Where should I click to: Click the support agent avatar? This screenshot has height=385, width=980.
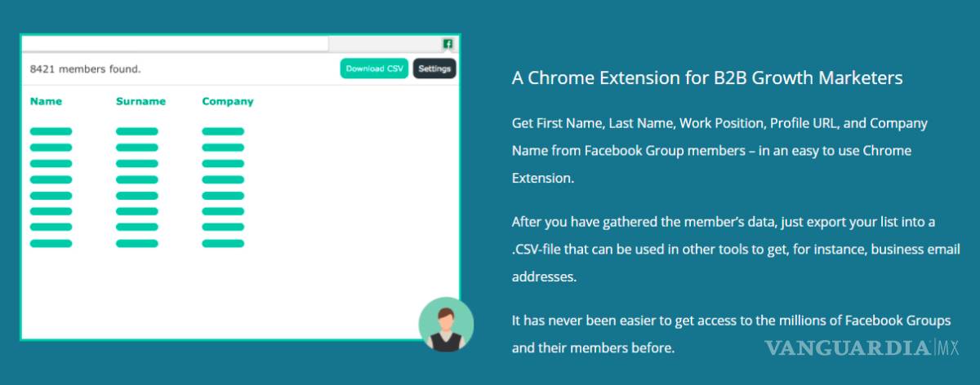click(446, 325)
